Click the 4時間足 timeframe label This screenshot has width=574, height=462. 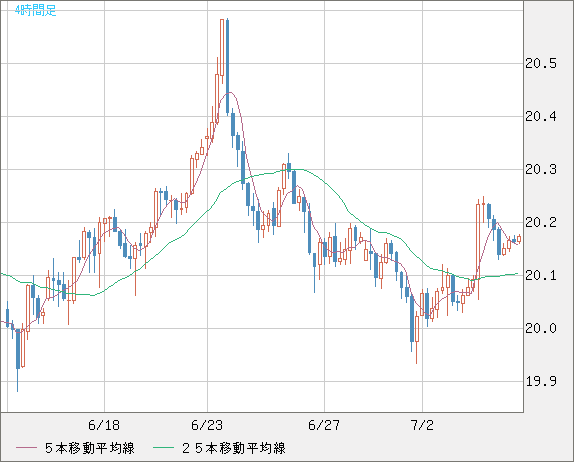point(36,10)
